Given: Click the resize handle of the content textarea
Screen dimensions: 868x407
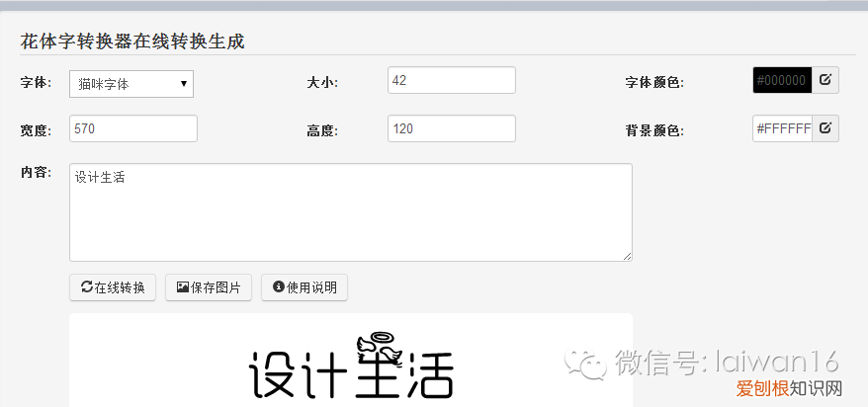Looking at the screenshot, I should point(627,256).
